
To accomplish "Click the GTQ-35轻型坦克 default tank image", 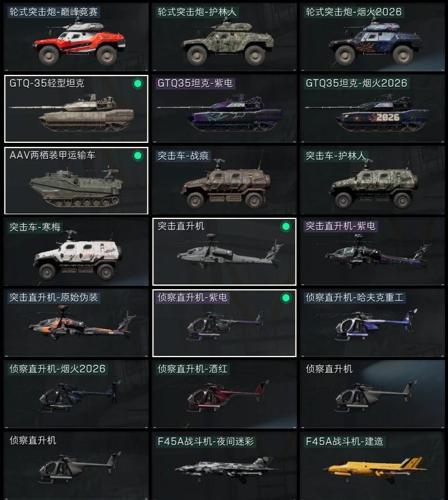I will [x=72, y=113].
